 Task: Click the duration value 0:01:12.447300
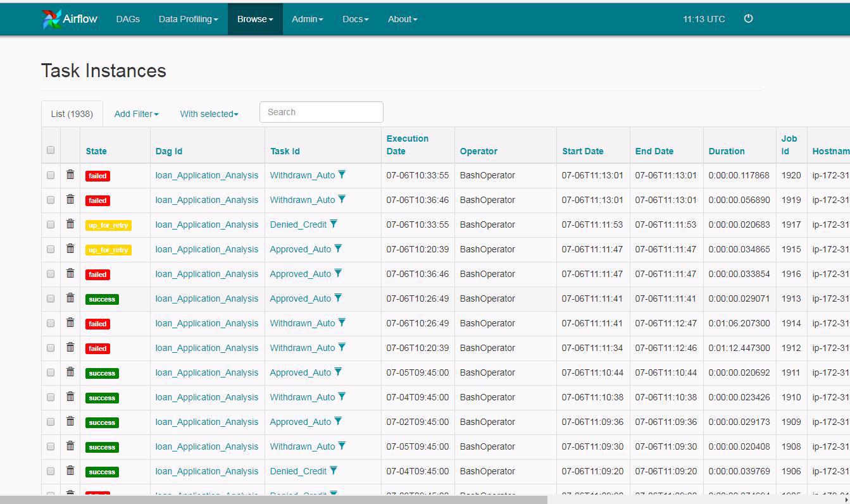pyautogui.click(x=739, y=348)
